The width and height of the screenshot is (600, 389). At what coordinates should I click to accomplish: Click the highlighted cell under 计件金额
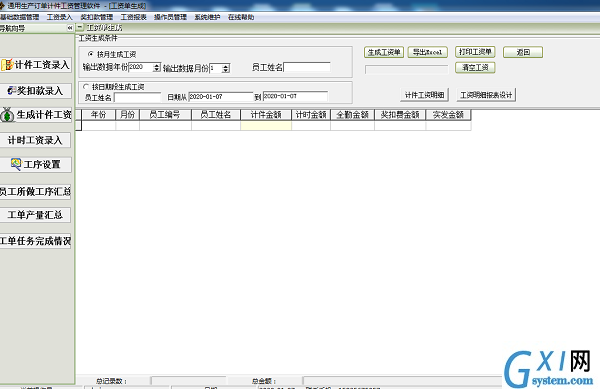[266, 125]
